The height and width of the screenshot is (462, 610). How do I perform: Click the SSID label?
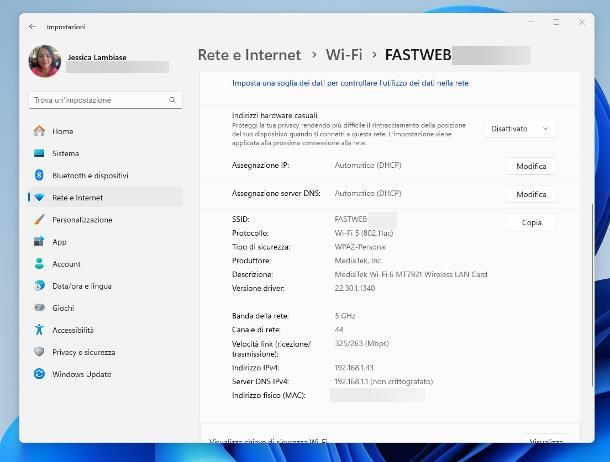pos(240,219)
